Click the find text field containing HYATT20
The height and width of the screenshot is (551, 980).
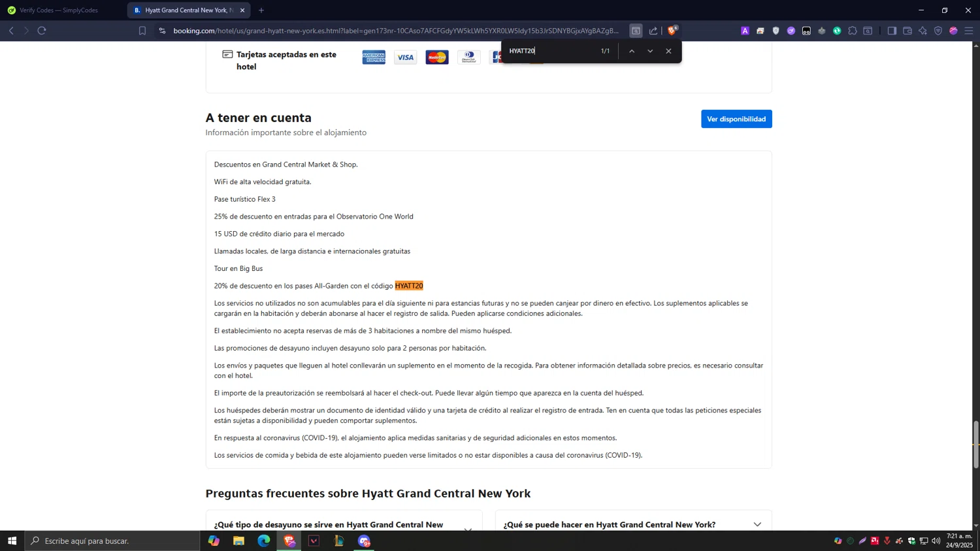[x=552, y=51]
